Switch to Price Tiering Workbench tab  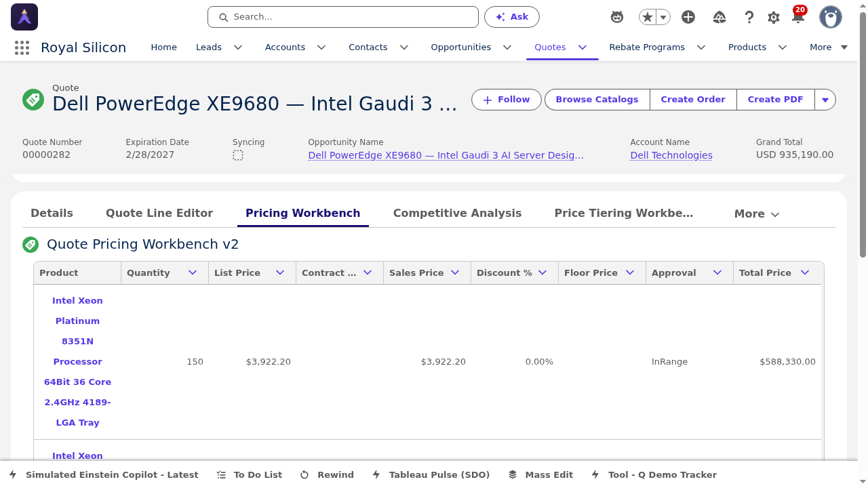[x=624, y=213]
